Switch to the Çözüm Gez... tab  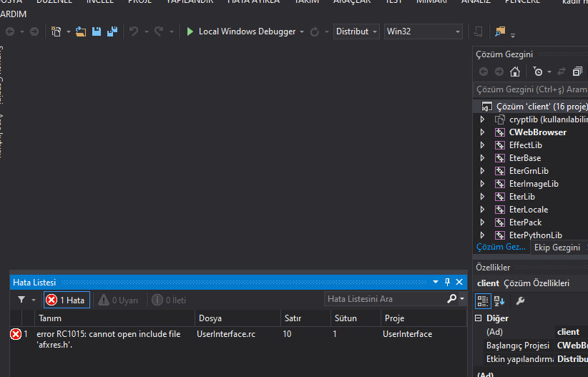pos(501,247)
